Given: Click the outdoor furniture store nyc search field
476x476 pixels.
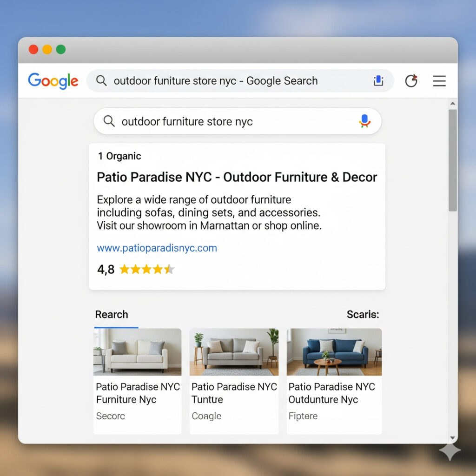Looking at the screenshot, I should pyautogui.click(x=238, y=121).
